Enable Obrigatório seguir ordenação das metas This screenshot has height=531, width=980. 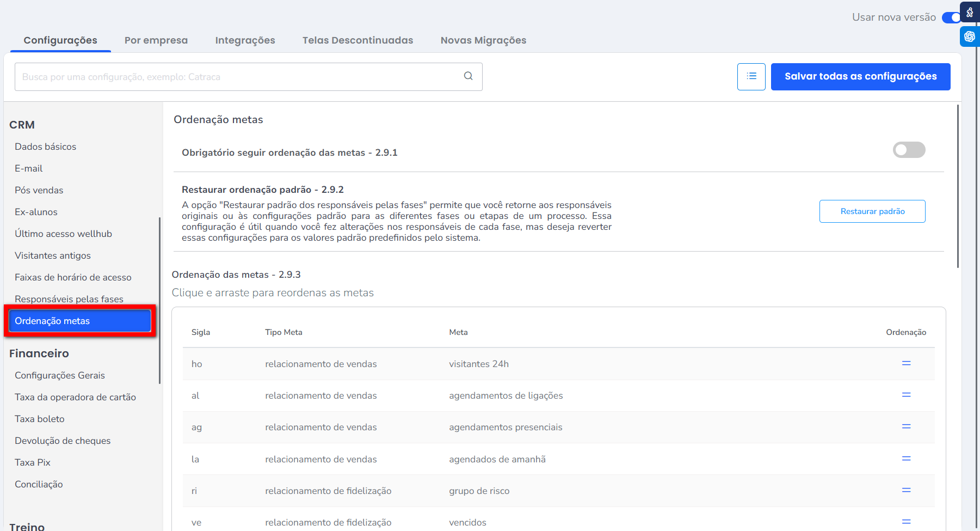[909, 150]
